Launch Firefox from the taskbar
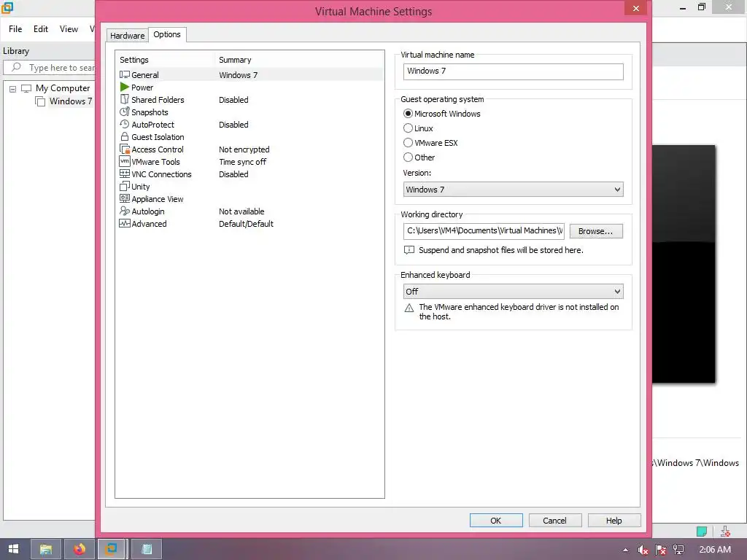The height and width of the screenshot is (560, 747). [79, 549]
